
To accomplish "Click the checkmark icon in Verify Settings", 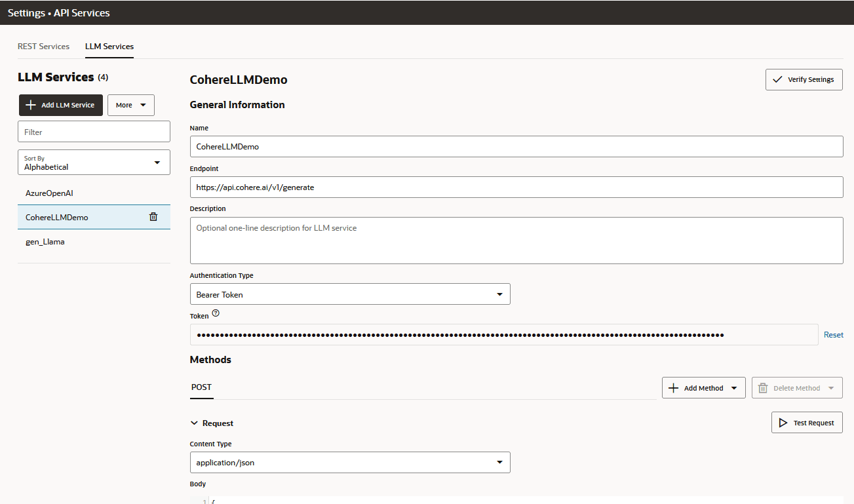I will tap(779, 79).
